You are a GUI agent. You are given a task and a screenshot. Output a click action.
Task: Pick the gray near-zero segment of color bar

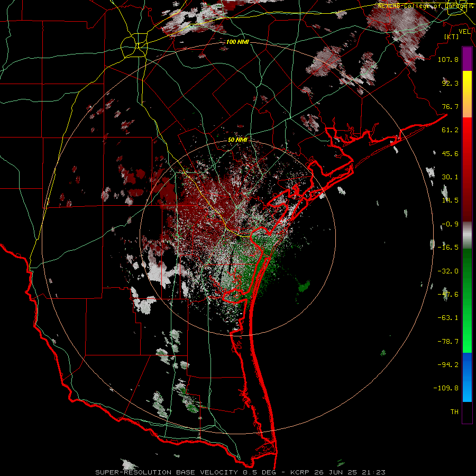tap(467, 235)
